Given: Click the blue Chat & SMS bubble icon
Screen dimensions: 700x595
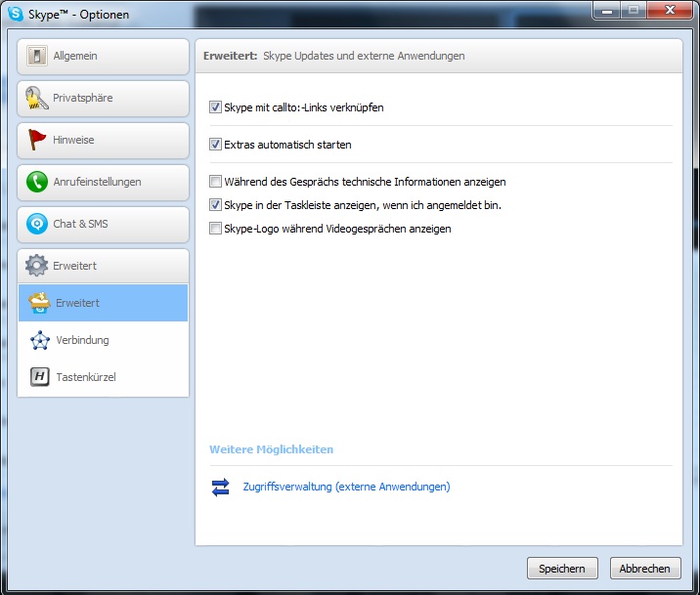Looking at the screenshot, I should tap(36, 224).
